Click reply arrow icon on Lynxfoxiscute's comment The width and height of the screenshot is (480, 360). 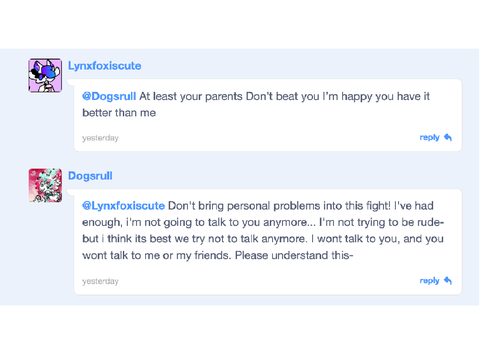click(448, 137)
